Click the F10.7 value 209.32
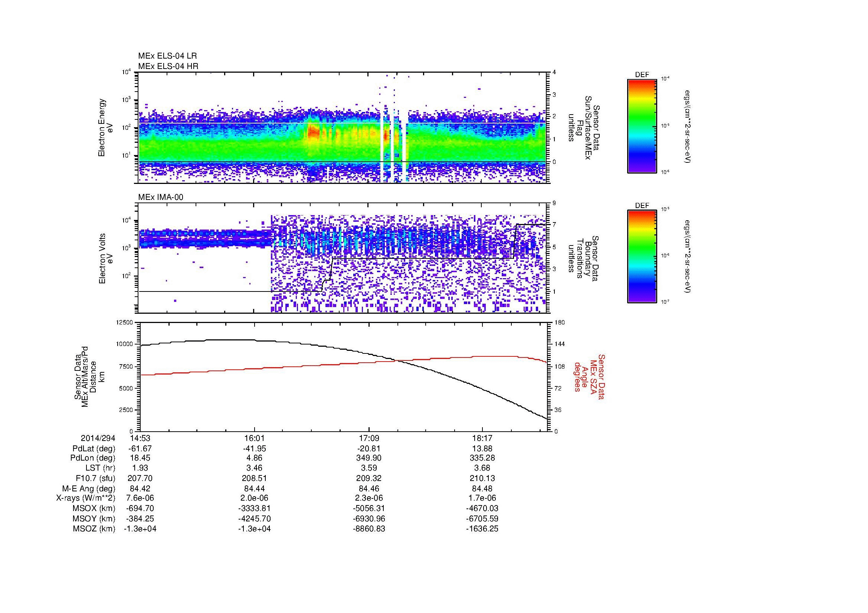Screen dimensions: 868x613 coord(369,478)
